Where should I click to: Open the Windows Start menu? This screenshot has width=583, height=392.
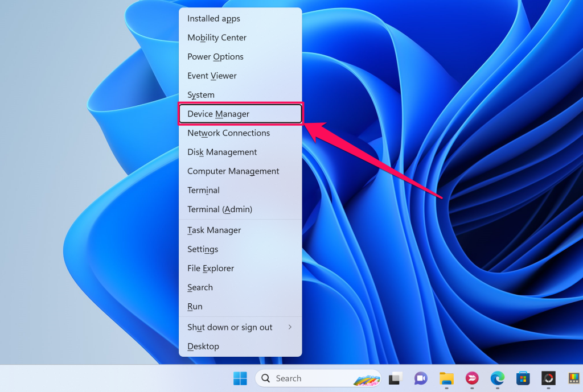click(240, 378)
